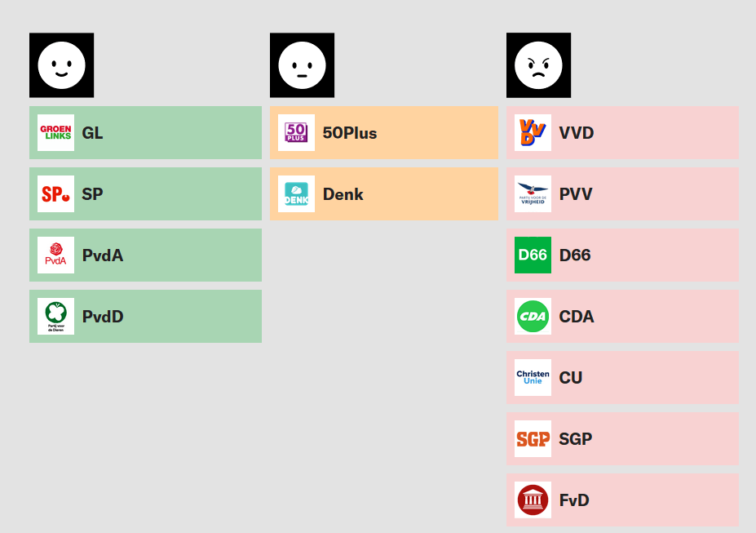Click the green D66 logo
Screen dimensions: 756x533
(533, 255)
